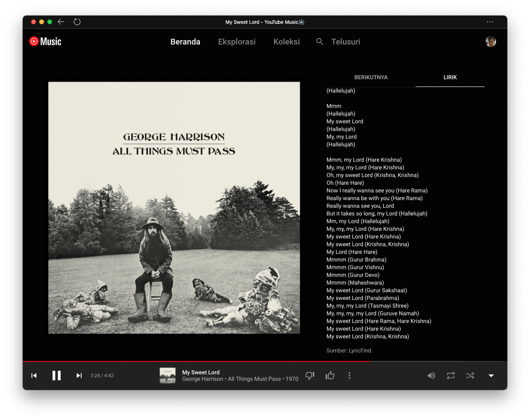Pause the currently playing song
The image size is (530, 420).
click(57, 376)
